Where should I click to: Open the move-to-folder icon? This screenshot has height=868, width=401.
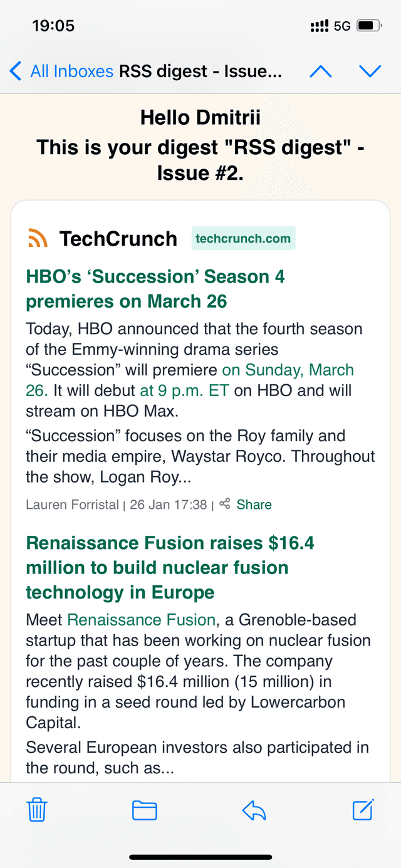145,810
